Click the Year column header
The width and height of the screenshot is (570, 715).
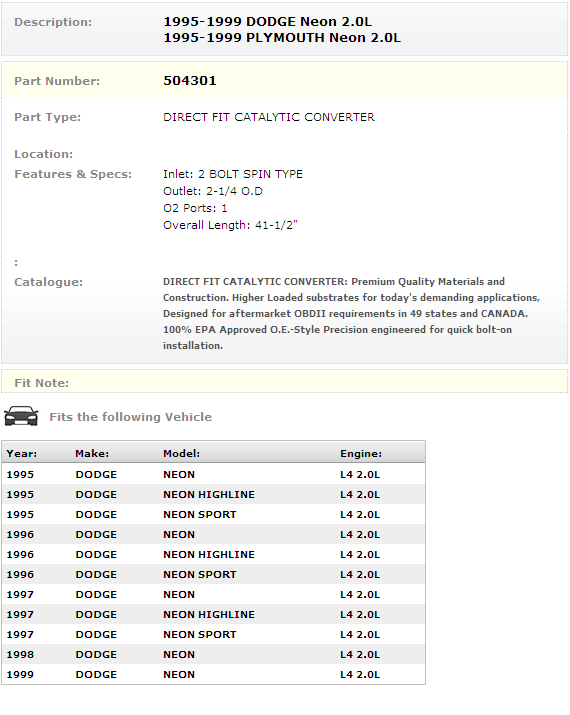22,454
